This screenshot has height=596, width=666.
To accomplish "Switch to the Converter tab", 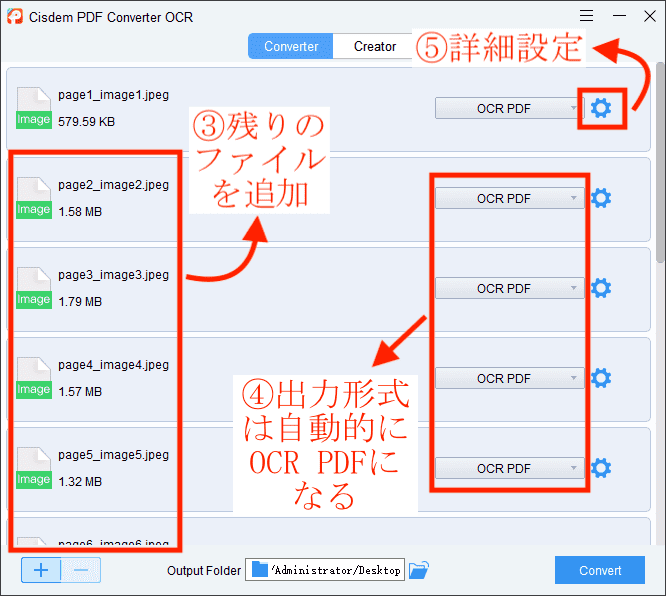I will click(291, 46).
